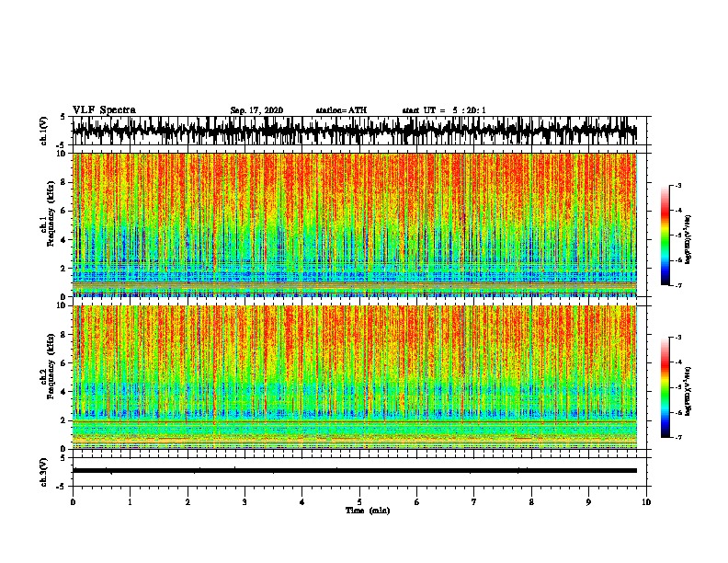
Task: Click time axis tick label "9"
Action: (588, 502)
